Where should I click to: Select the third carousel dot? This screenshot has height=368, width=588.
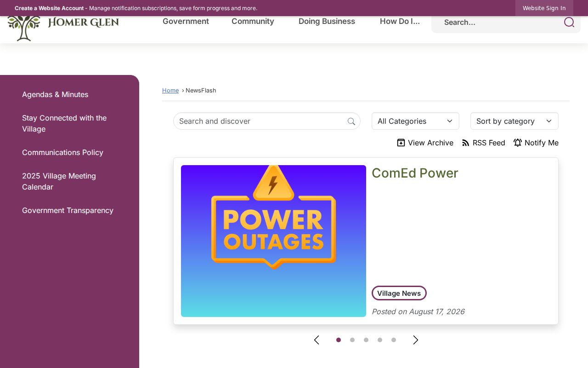click(x=366, y=340)
